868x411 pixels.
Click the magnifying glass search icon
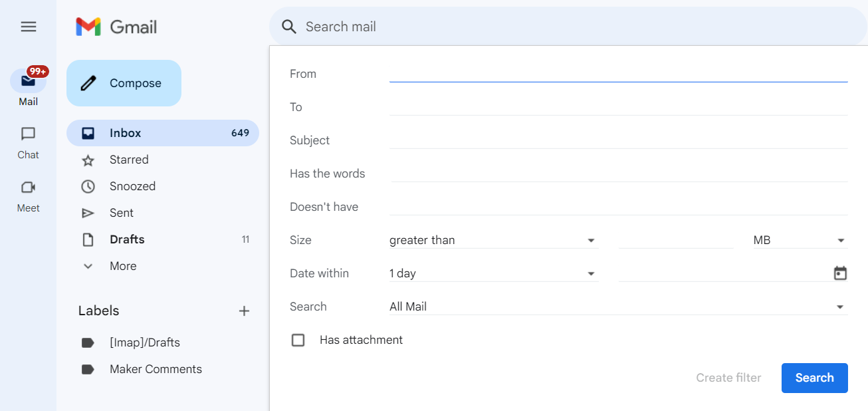288,27
